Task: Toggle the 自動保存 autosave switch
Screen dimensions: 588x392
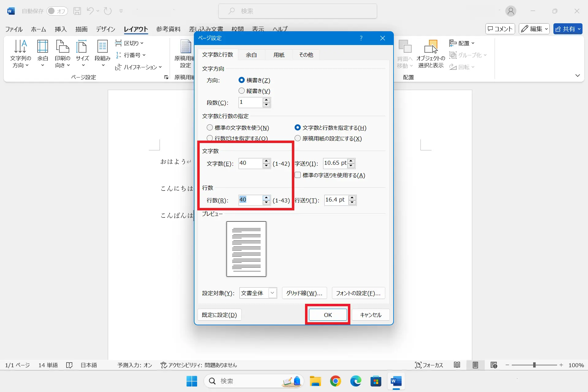Action: coord(57,11)
